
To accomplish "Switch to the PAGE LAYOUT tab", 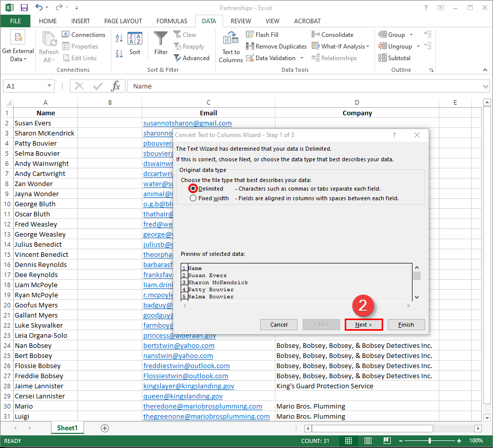I will 123,21.
